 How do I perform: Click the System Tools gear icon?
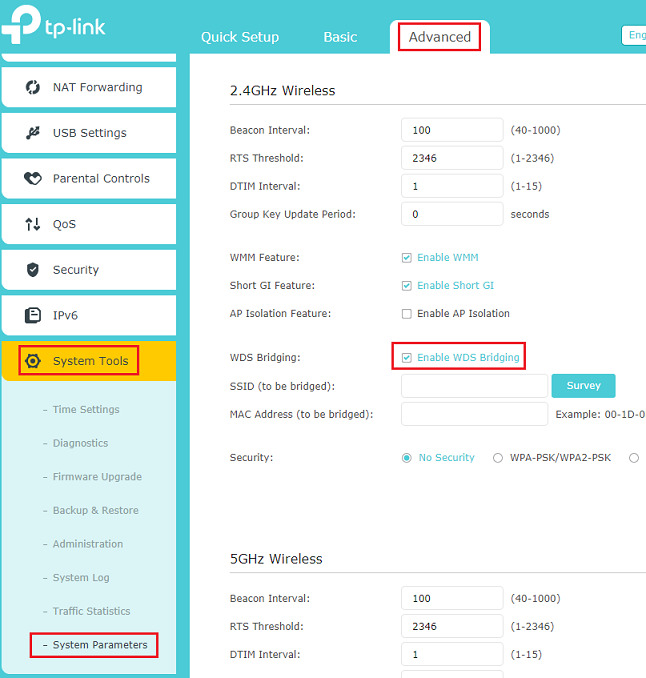tap(33, 361)
